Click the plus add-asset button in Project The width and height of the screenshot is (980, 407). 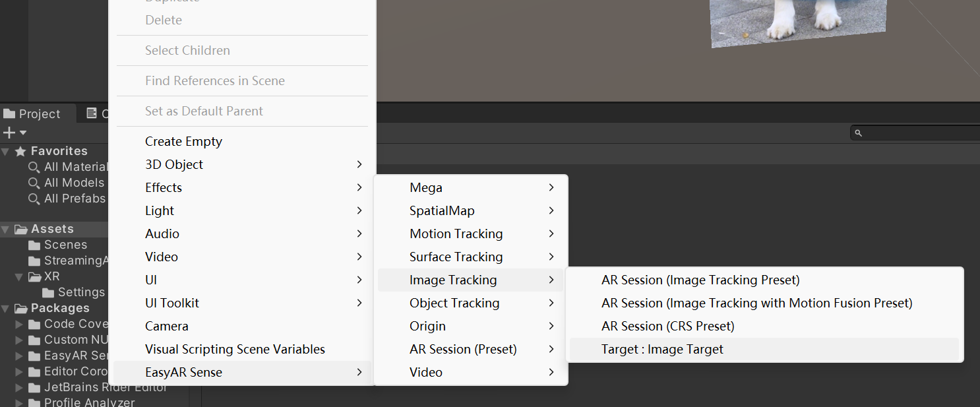9,133
